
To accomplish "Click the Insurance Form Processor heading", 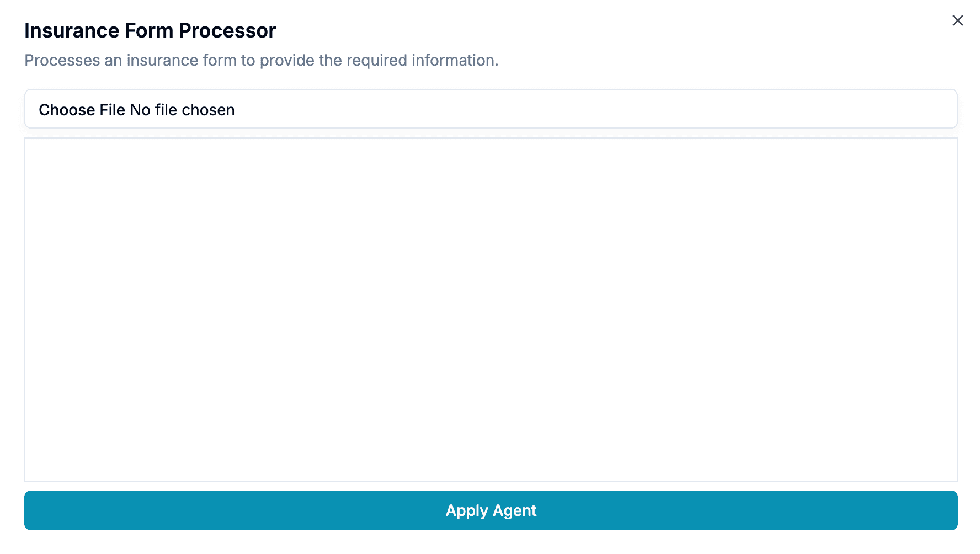I will 150,30.
